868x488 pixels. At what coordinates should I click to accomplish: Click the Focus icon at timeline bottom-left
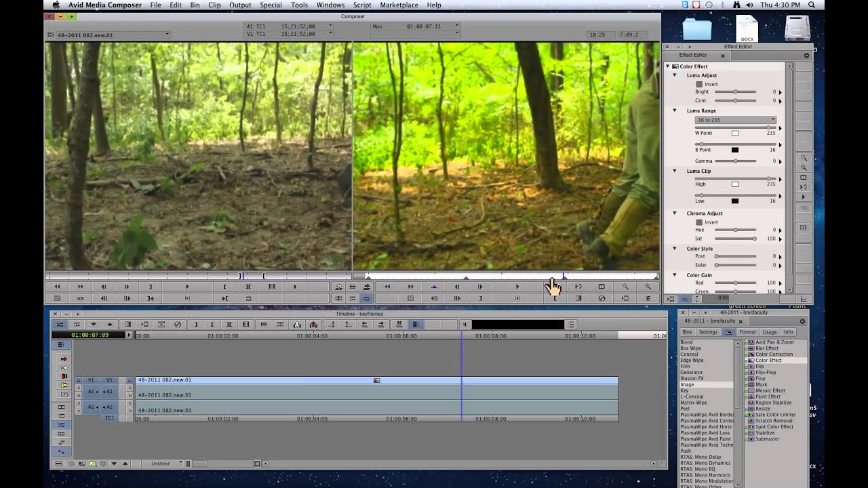(x=71, y=464)
